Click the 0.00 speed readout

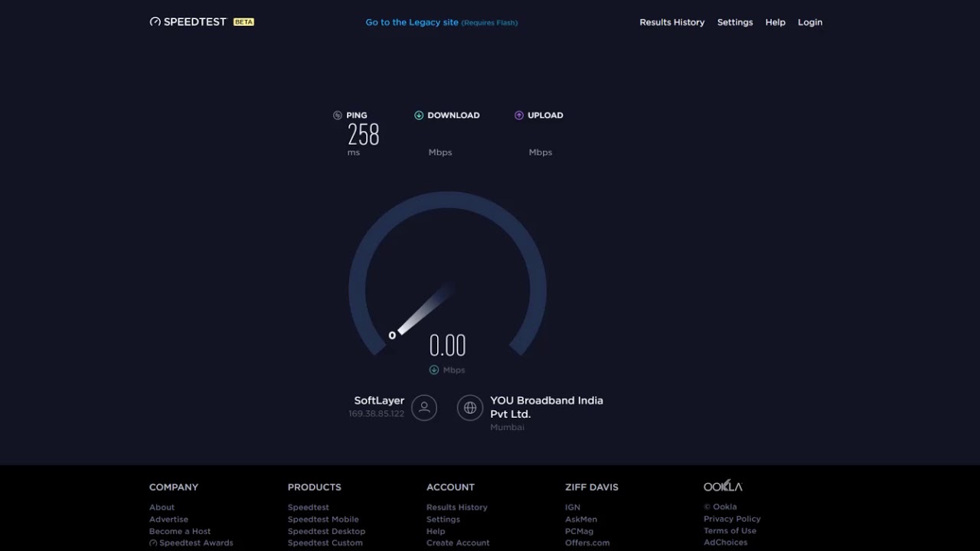(447, 346)
